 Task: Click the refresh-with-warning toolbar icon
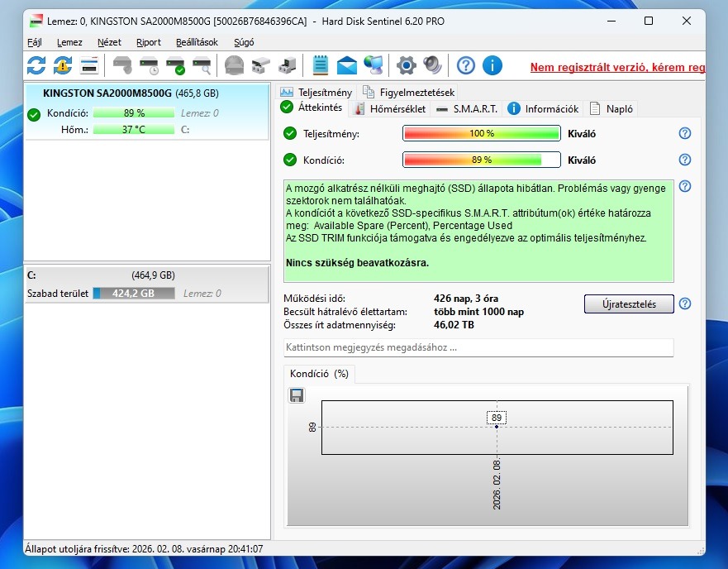click(x=63, y=65)
